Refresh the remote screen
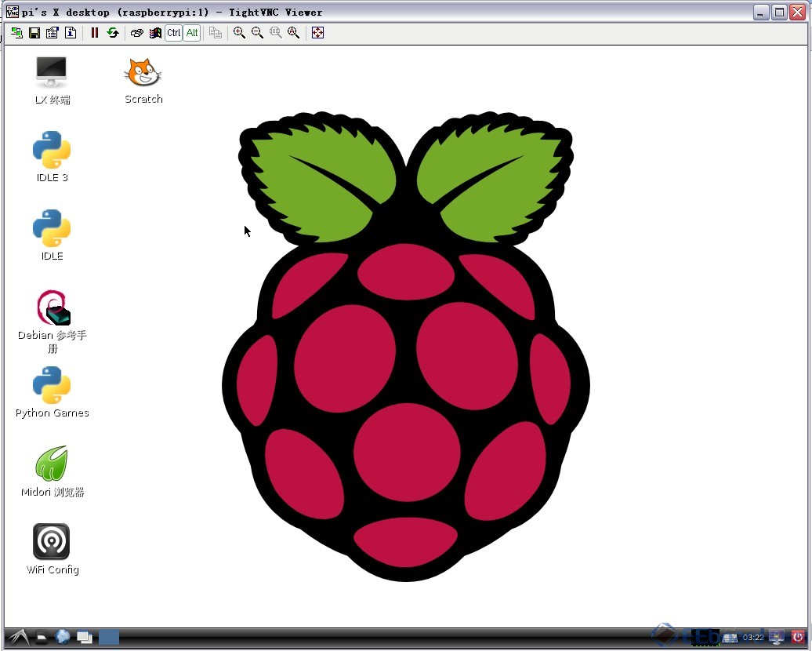The image size is (812, 651). (113, 33)
